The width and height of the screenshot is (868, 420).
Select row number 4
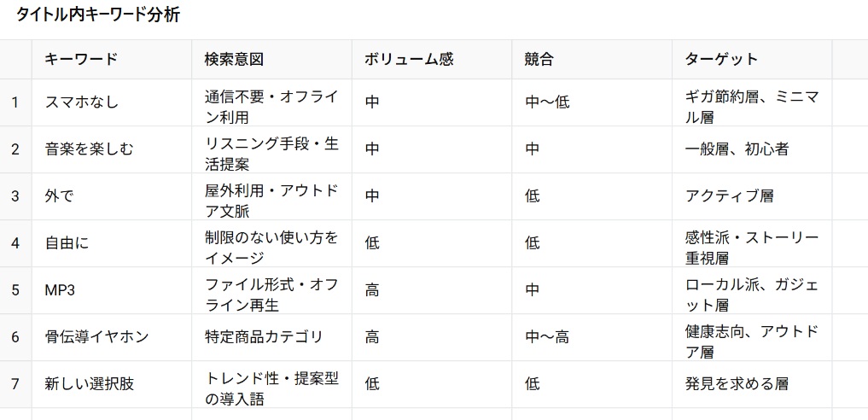pos(15,243)
